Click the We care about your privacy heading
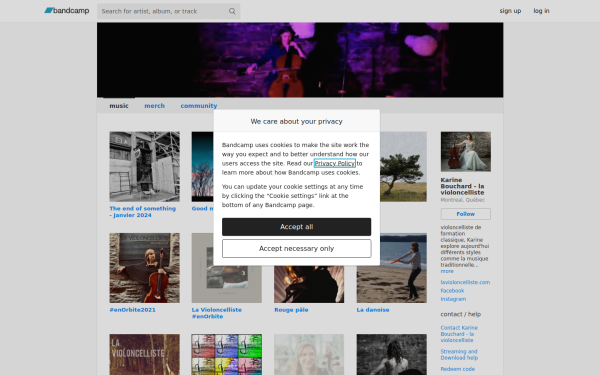Image resolution: width=600 pixels, height=375 pixels. (x=297, y=121)
